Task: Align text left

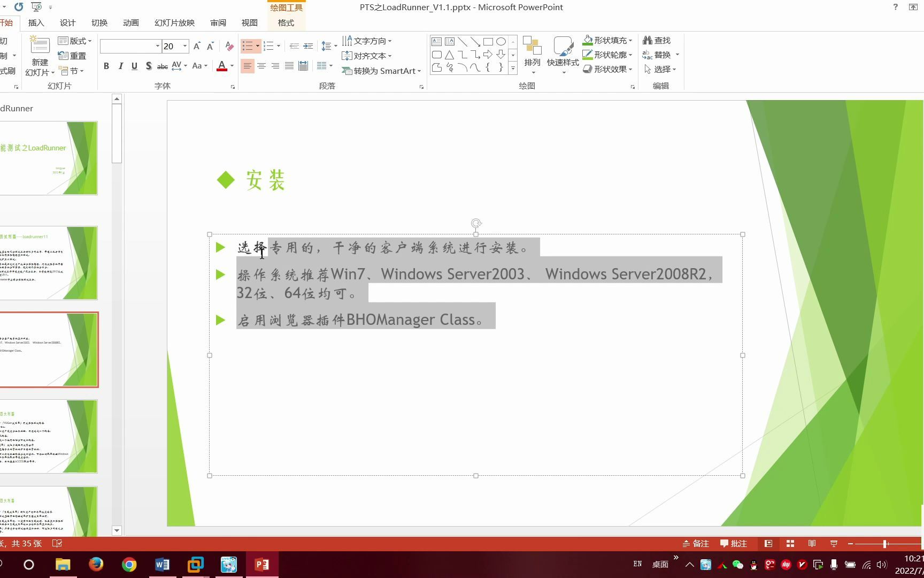Action: click(x=247, y=66)
